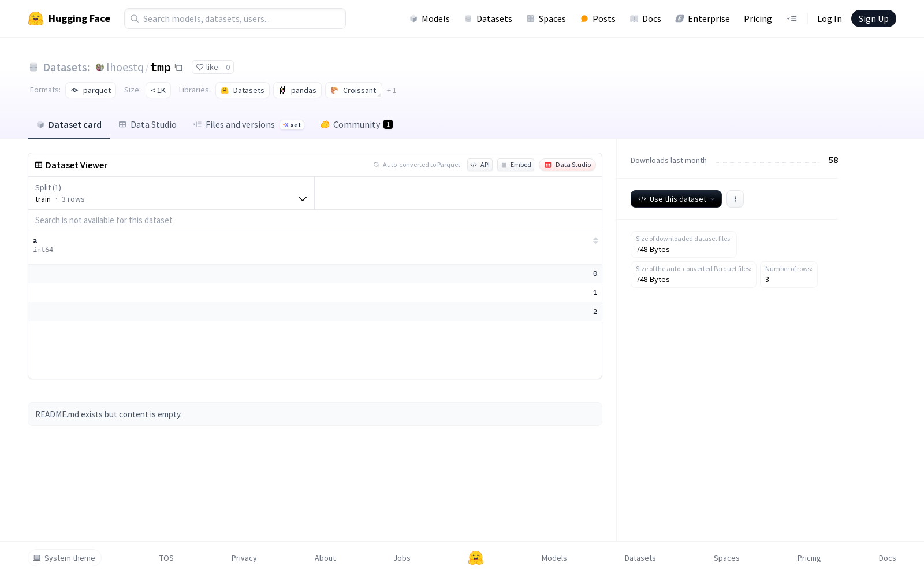This screenshot has width=924, height=578.
Task: Open Pricing in top navigation
Action: pyautogui.click(x=758, y=18)
